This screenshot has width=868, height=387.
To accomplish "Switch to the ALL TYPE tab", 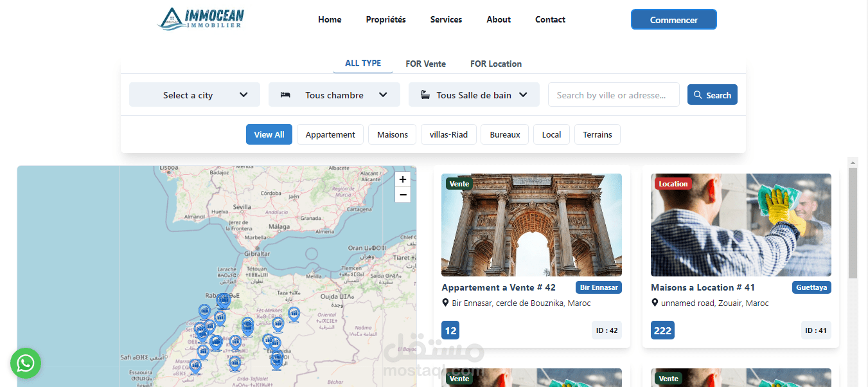I will click(x=363, y=63).
